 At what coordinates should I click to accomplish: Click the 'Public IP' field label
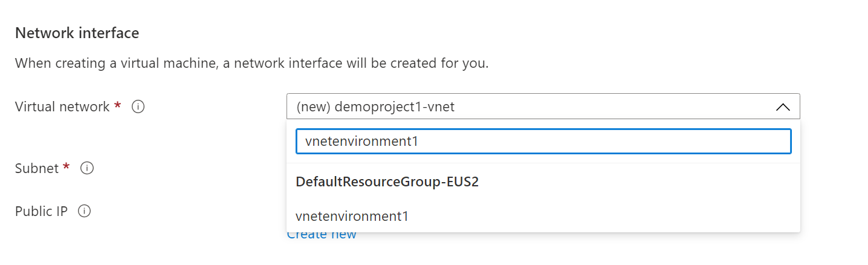(x=41, y=211)
